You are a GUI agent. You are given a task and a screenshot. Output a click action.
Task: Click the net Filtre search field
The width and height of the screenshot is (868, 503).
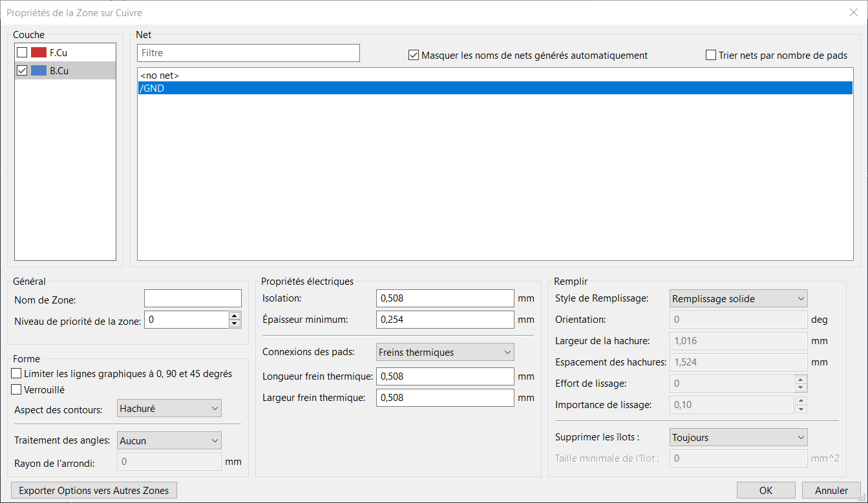[x=248, y=53]
